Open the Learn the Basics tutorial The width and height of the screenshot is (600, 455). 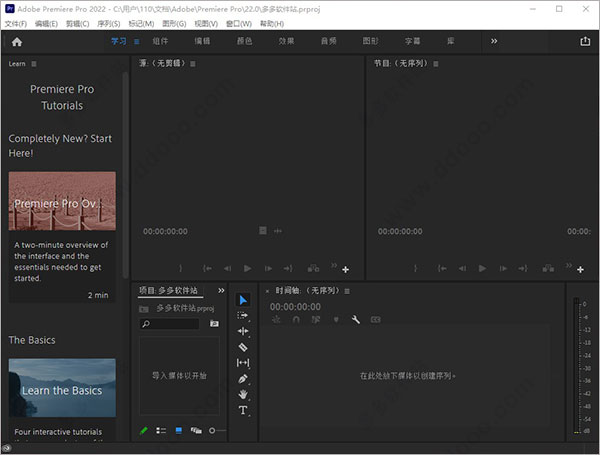click(62, 390)
